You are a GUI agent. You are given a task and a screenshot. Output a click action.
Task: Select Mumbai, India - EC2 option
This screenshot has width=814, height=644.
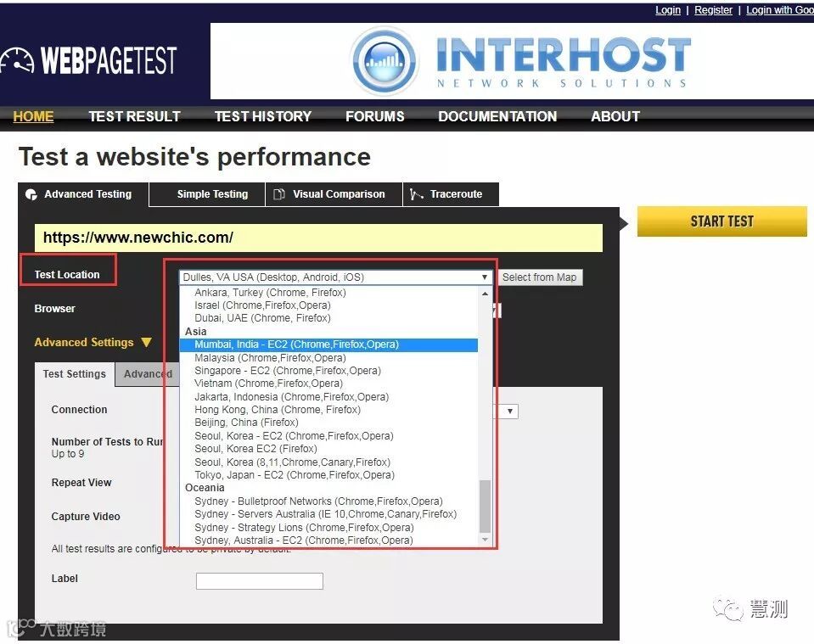point(328,344)
